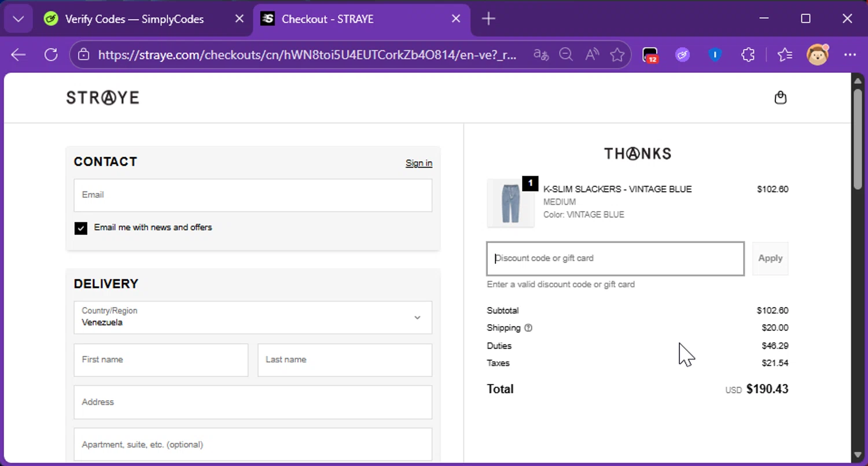Close the Checkout - STRAYE tab
The height and width of the screenshot is (466, 868).
point(456,19)
